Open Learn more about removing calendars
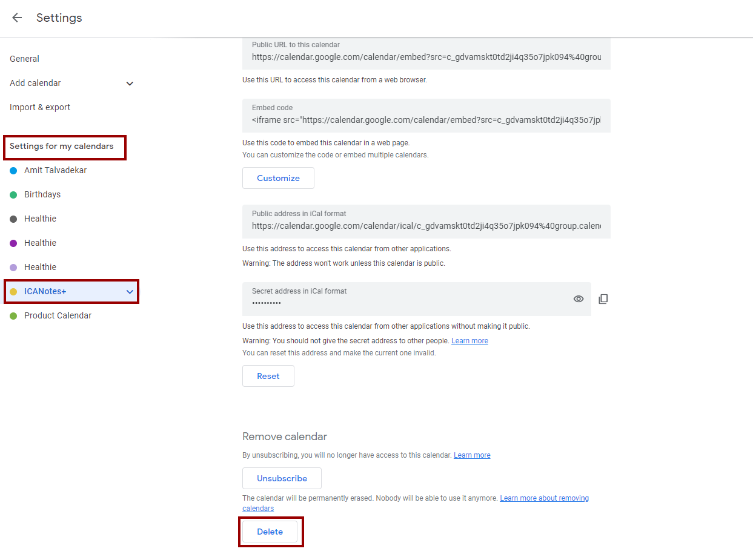 coord(544,498)
